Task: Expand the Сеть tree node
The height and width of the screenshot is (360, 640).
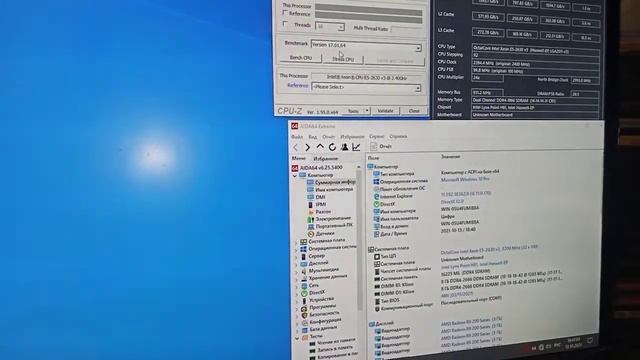Action: pos(296,286)
